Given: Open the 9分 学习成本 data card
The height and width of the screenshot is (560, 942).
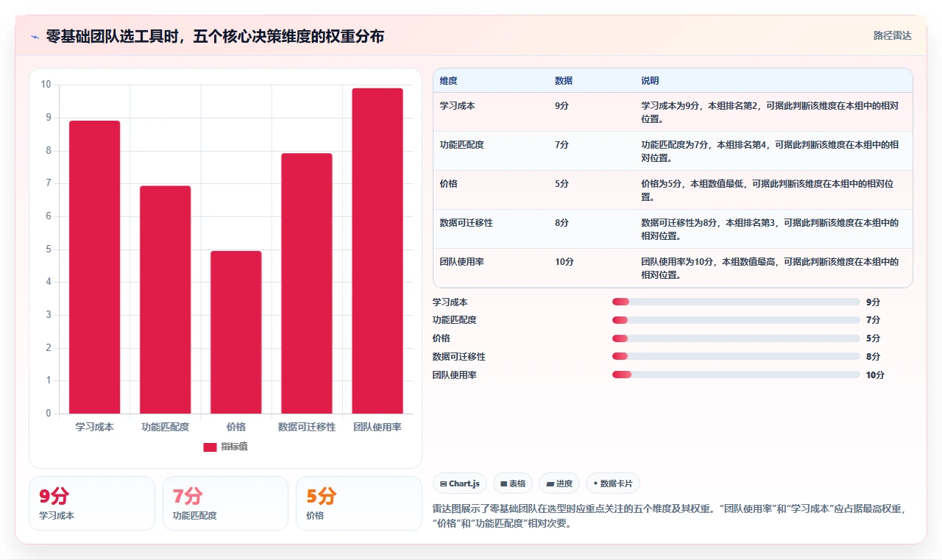Looking at the screenshot, I should (92, 503).
